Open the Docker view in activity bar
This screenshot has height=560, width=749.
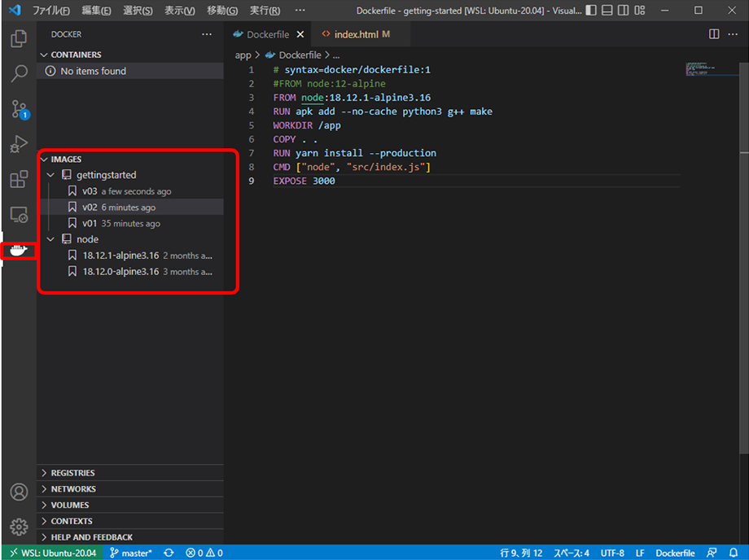point(19,250)
